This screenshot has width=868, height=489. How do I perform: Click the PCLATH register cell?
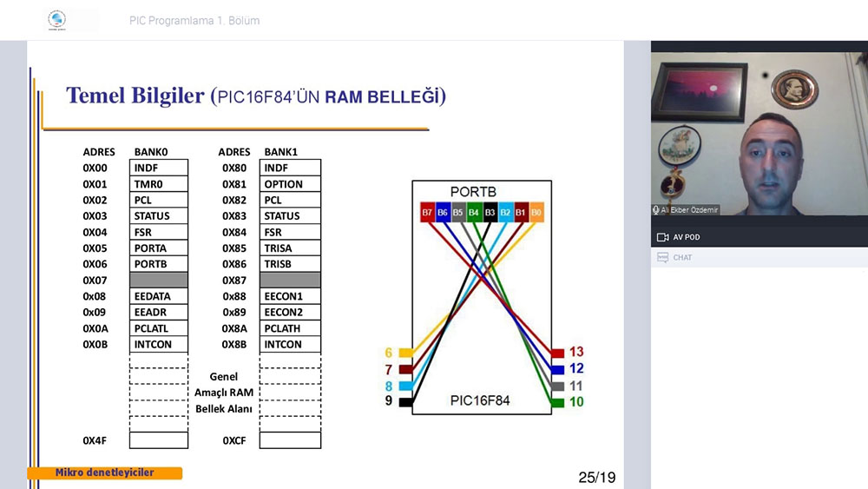pyautogui.click(x=290, y=328)
